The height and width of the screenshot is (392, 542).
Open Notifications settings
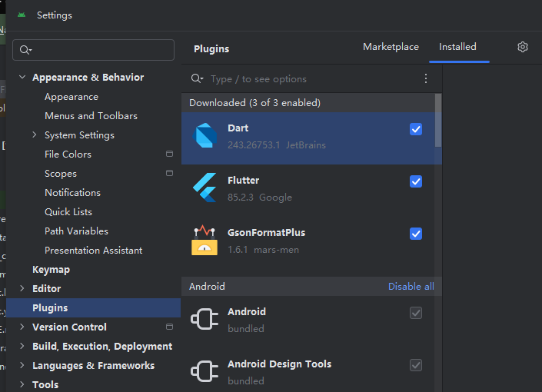[x=72, y=193]
